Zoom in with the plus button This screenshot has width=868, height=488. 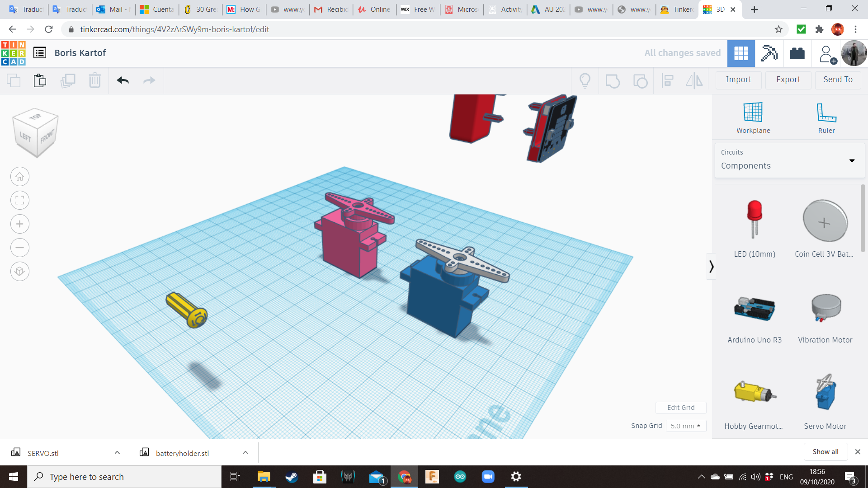click(x=20, y=224)
